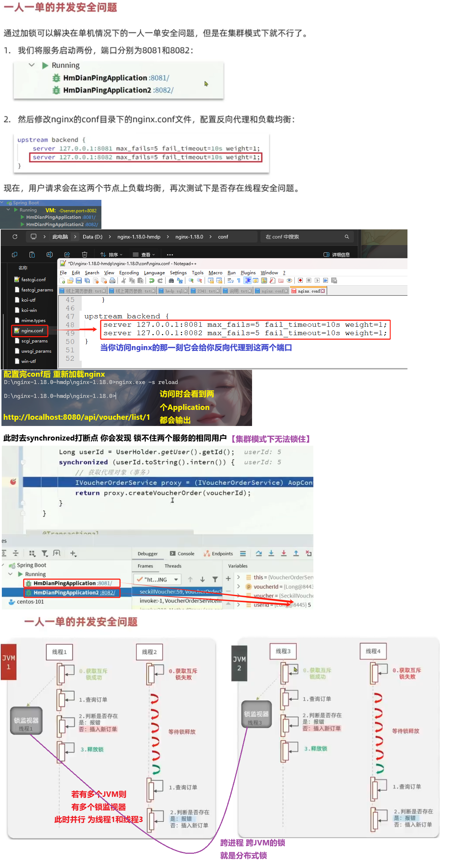Click Notepad++ Open file icon
This screenshot has width=464, height=868.
(70, 280)
